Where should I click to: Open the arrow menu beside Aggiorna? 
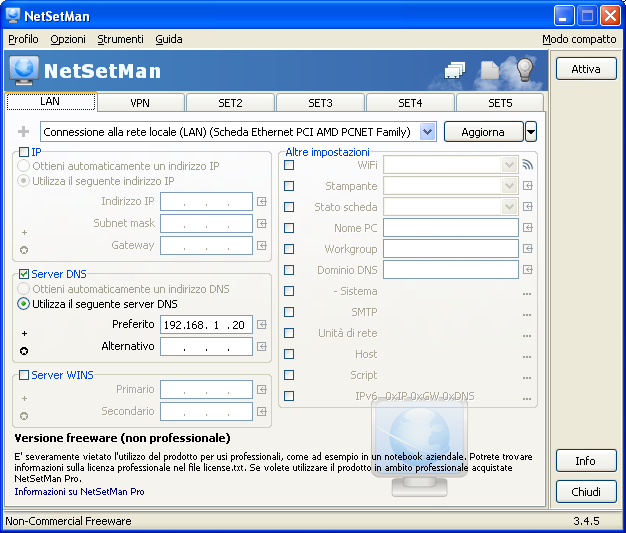pyautogui.click(x=531, y=132)
